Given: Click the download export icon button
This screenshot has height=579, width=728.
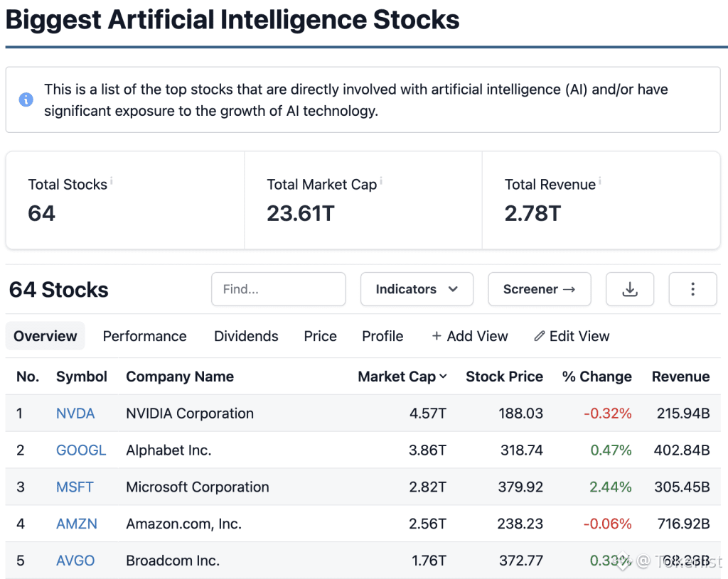Looking at the screenshot, I should pos(629,289).
